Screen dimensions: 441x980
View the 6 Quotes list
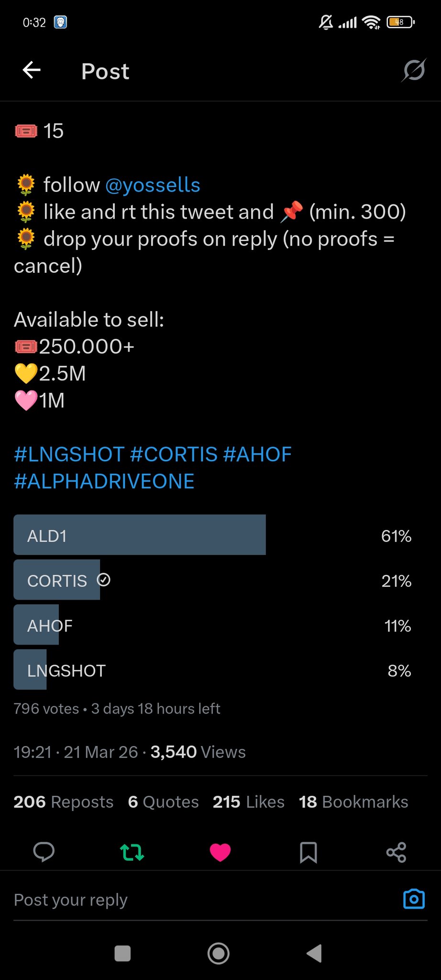(x=163, y=802)
